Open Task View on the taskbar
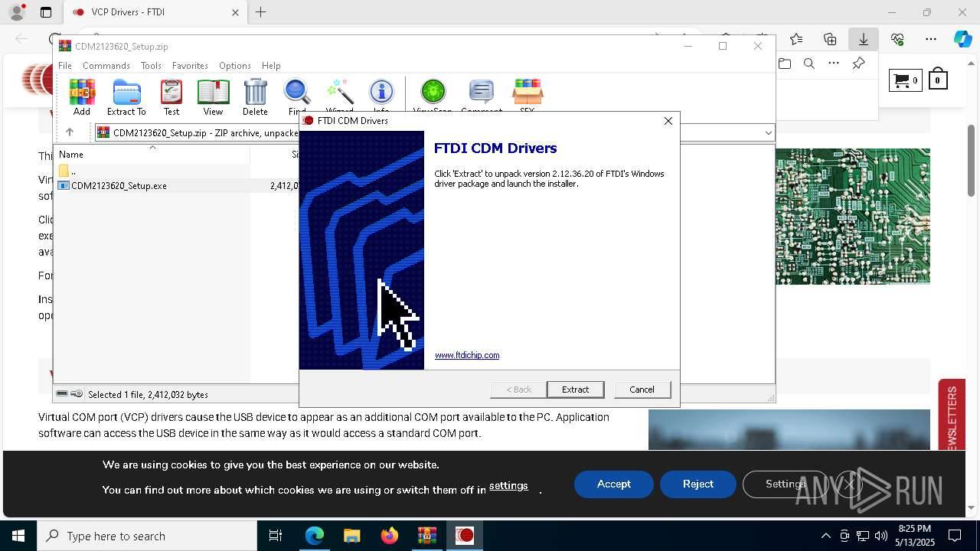This screenshot has width=980, height=551. click(x=276, y=536)
